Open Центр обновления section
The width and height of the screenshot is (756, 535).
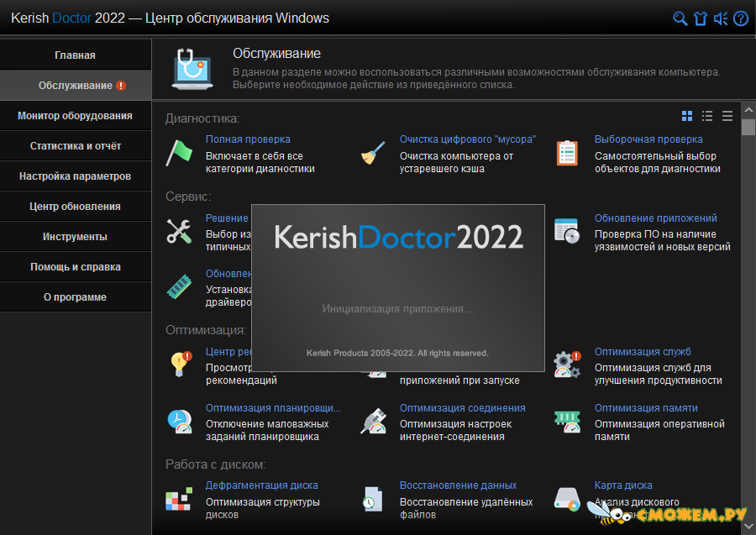pyautogui.click(x=76, y=207)
